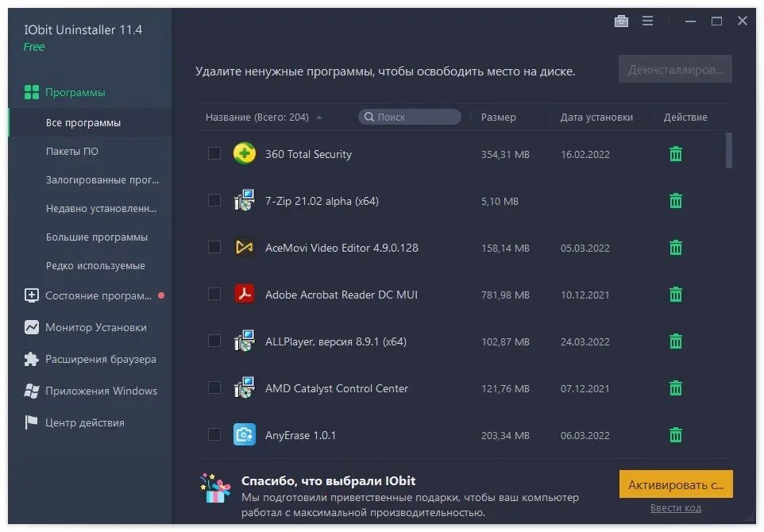Click the toolbox icon in title bar
This screenshot has height=532, width=764.
621,21
